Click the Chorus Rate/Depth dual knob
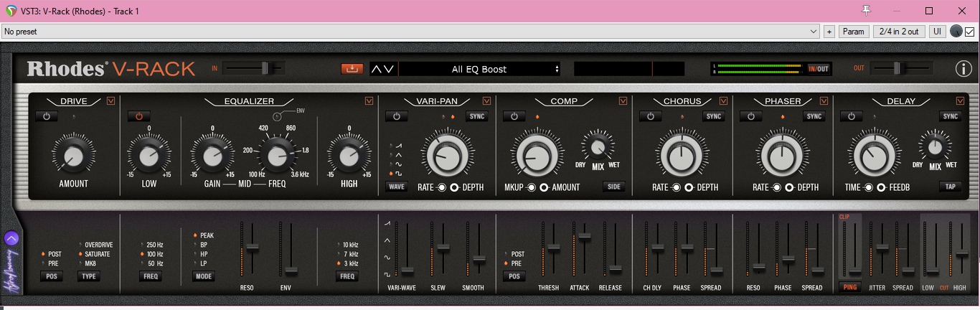This screenshot has width=980, height=310. tap(680, 155)
